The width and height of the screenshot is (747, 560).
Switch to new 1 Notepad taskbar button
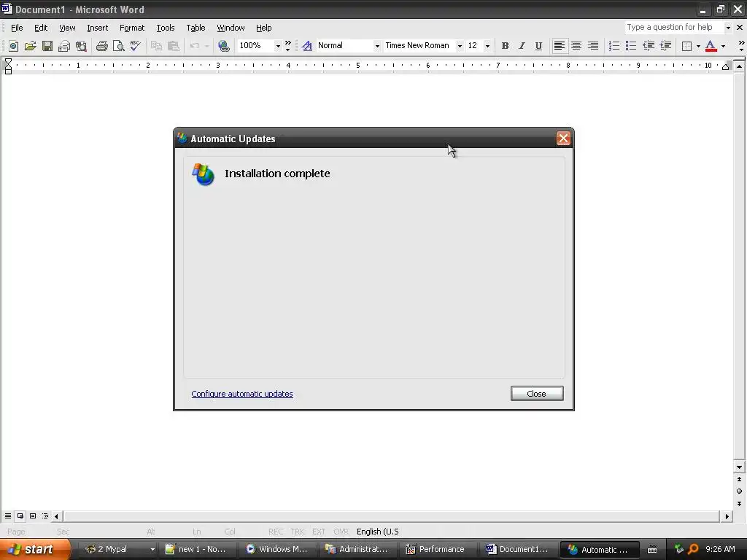pos(196,549)
